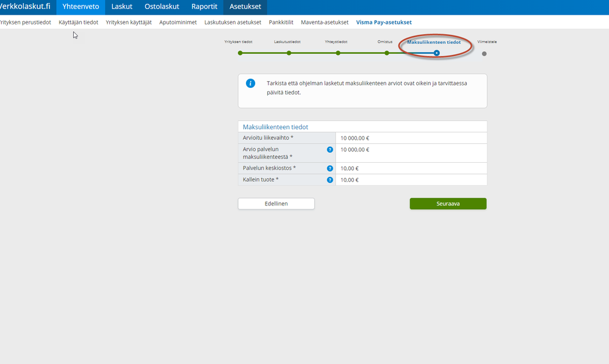The image size is (609, 364).
Task: Click the Verkkolaskut.fi logo
Action: tap(25, 7)
